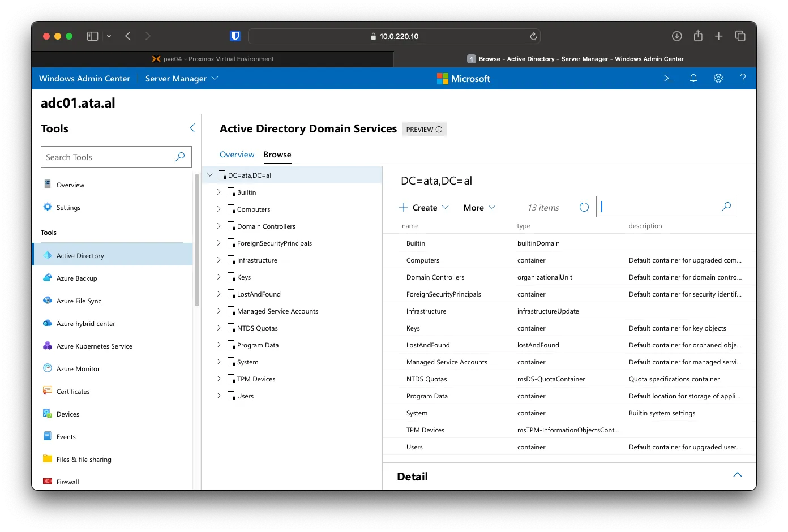Viewport: 788px width, 532px height.
Task: Expand Computers tree node
Action: point(219,209)
